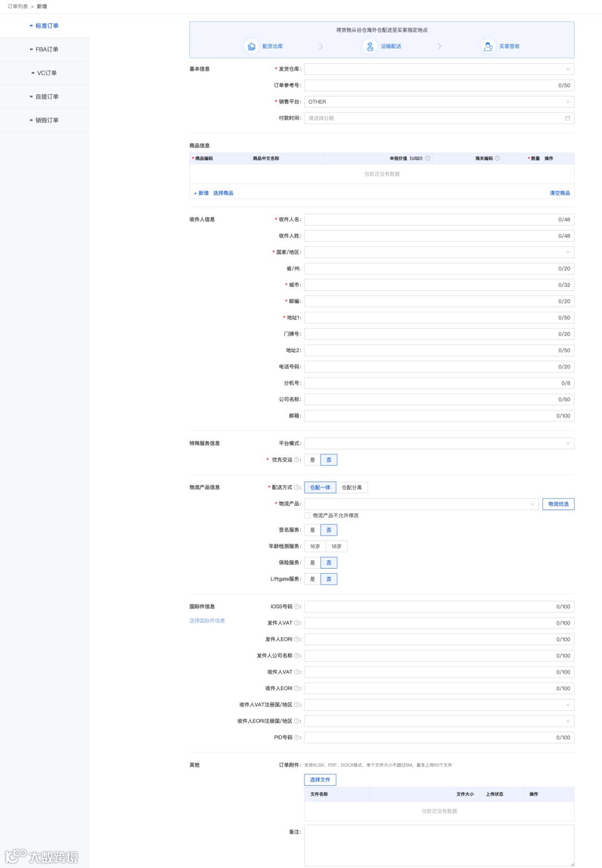Click help icon next to 发件人公司名称
The height and width of the screenshot is (868, 602).
[x=297, y=656]
